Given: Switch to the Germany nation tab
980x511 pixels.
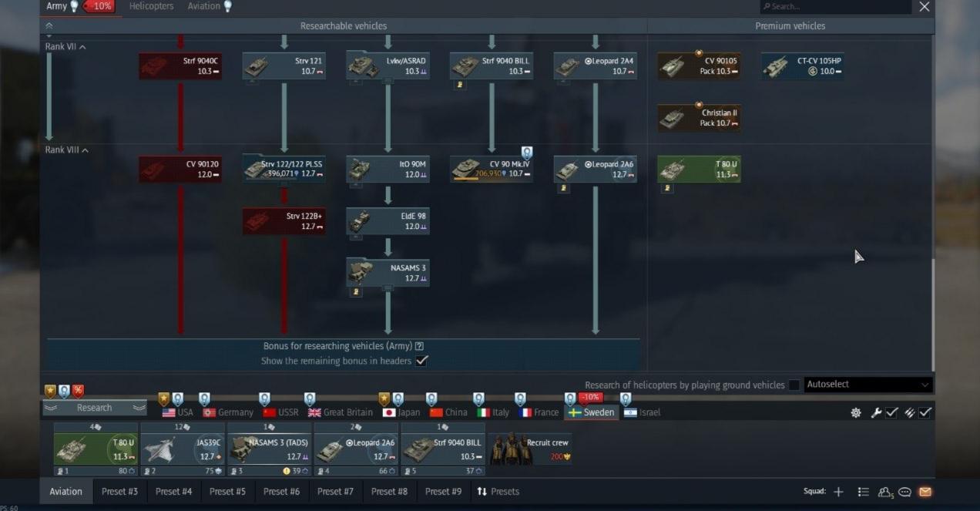Looking at the screenshot, I should 228,412.
